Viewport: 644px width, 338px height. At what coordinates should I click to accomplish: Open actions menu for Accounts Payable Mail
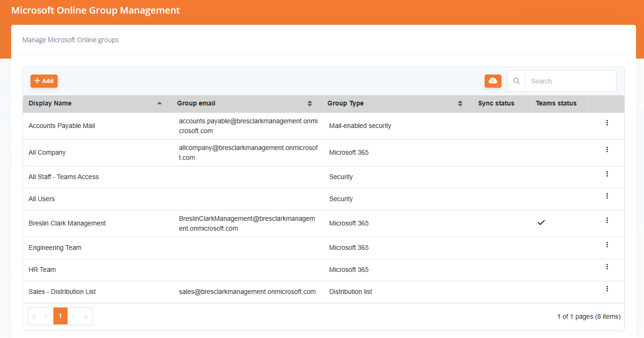(607, 123)
